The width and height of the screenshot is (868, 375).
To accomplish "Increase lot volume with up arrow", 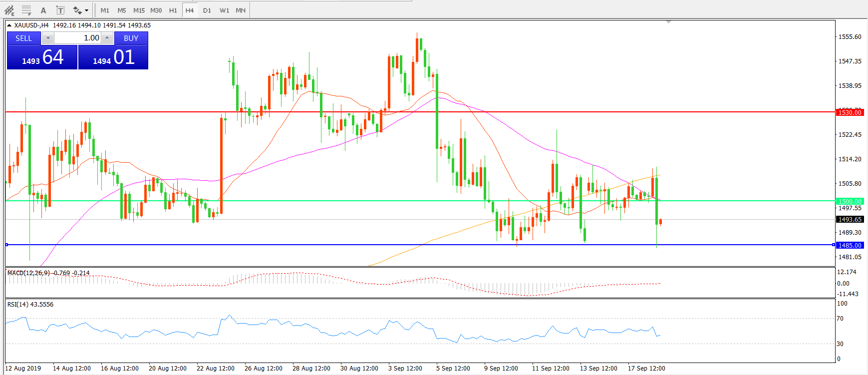I will (107, 38).
